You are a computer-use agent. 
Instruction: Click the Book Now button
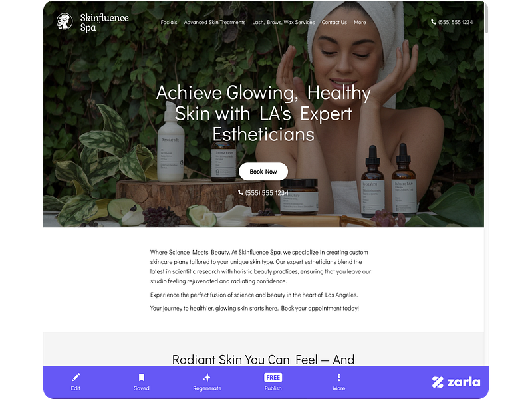(263, 172)
